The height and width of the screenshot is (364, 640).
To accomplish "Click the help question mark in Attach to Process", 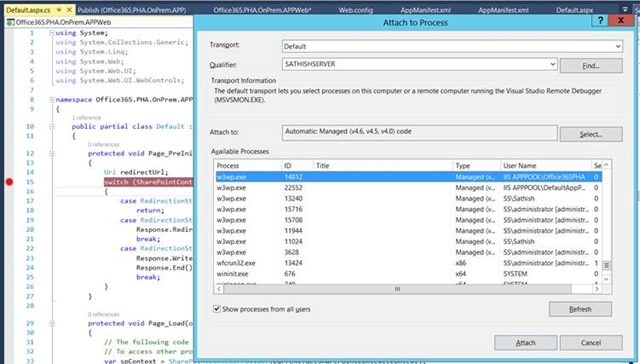I will (x=600, y=20).
